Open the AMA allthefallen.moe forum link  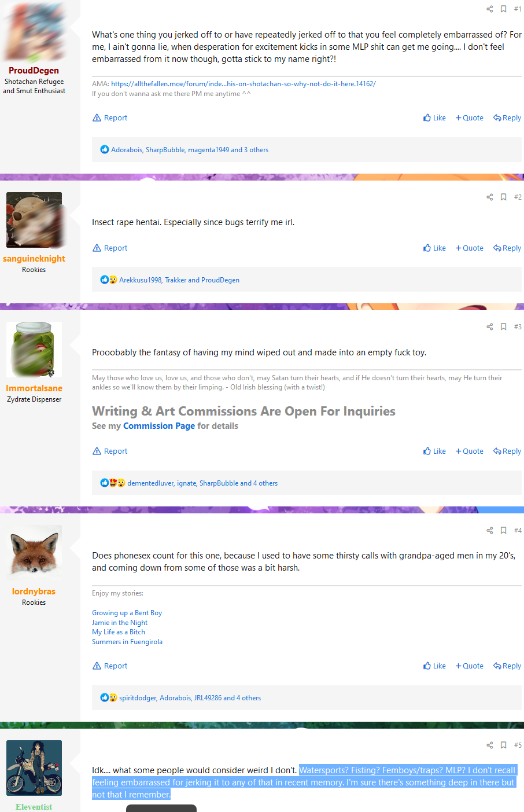(x=243, y=83)
